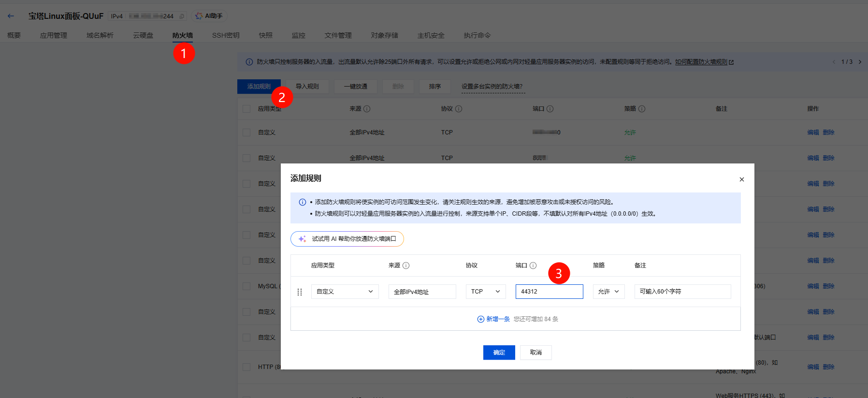The width and height of the screenshot is (868, 398).
Task: Close the 添加规则 dialog
Action: (x=741, y=179)
